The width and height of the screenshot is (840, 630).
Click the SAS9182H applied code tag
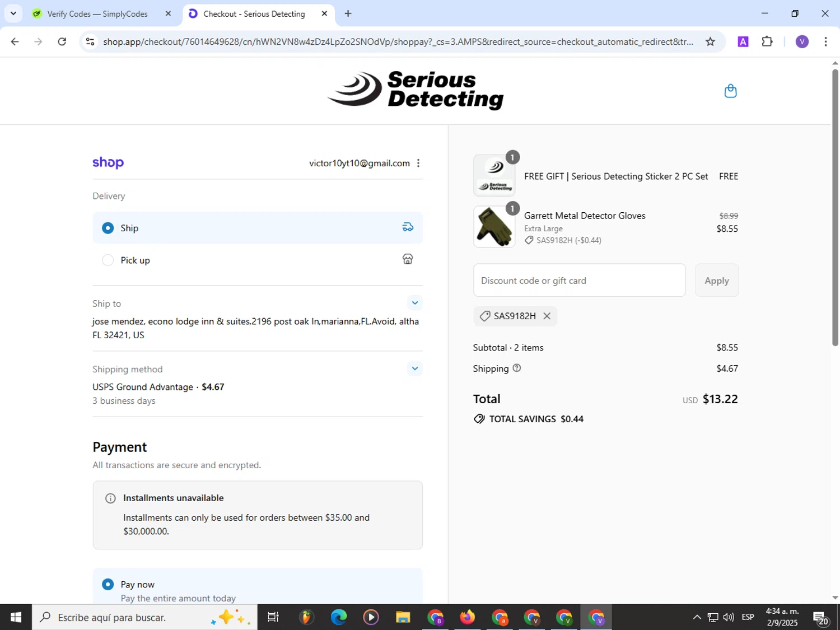point(515,316)
